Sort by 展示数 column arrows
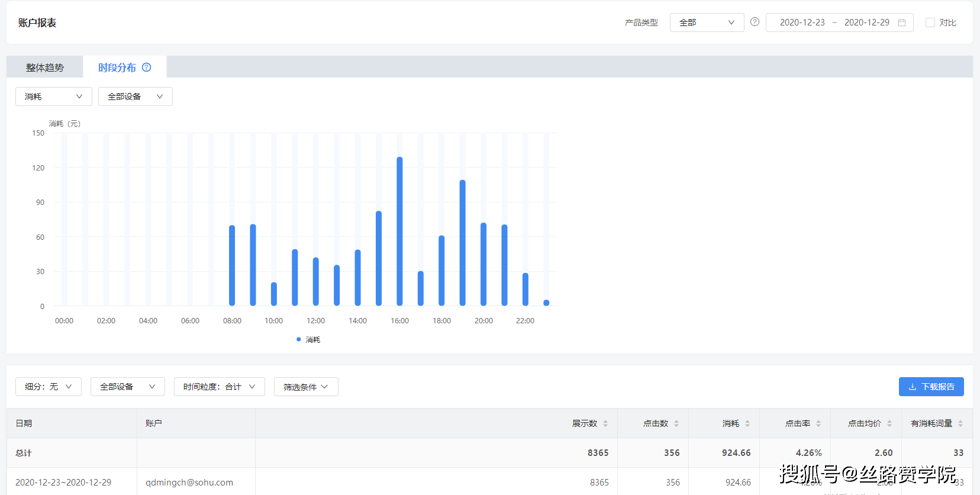The width and height of the screenshot is (980, 495). pyautogui.click(x=605, y=423)
